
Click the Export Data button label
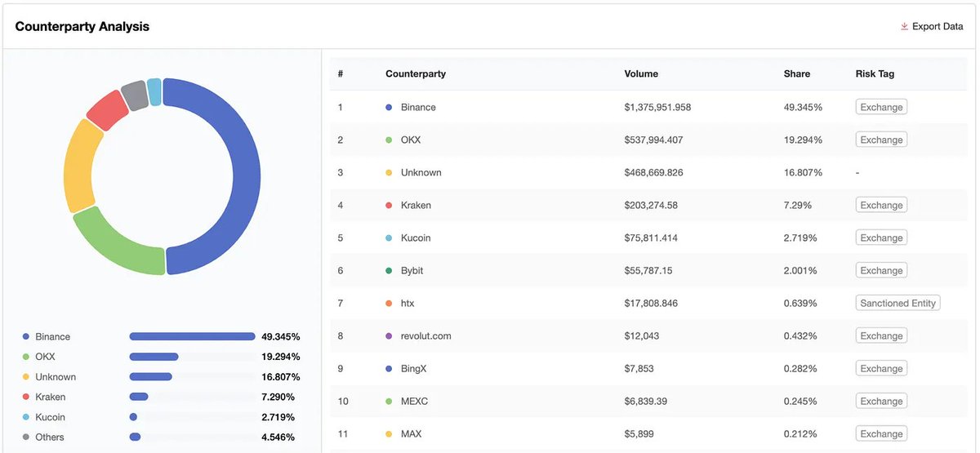(938, 26)
